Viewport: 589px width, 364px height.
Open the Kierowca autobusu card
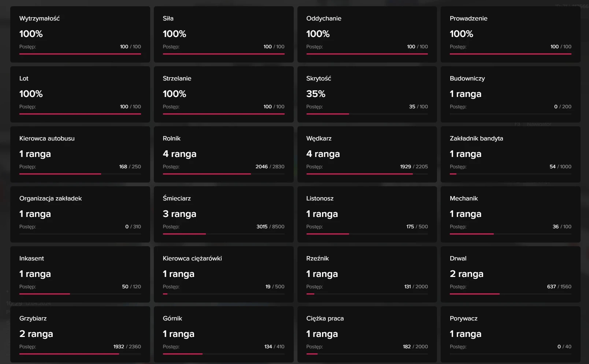[80, 154]
